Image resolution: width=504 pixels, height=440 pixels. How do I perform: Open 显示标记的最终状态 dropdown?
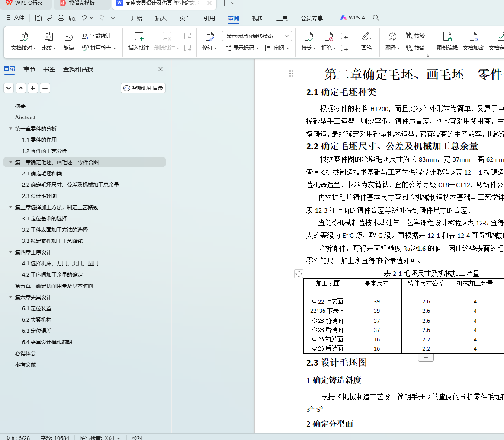click(257, 36)
